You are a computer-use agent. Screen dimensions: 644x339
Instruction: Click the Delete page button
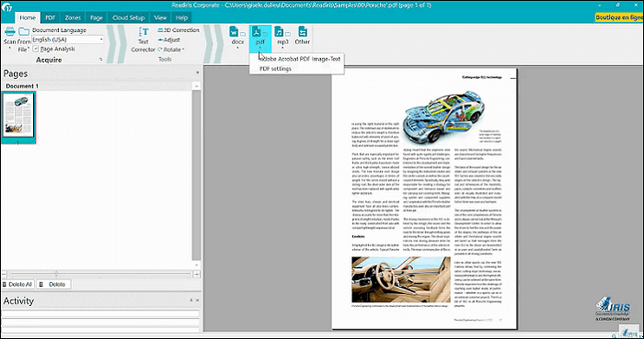[x=53, y=284]
